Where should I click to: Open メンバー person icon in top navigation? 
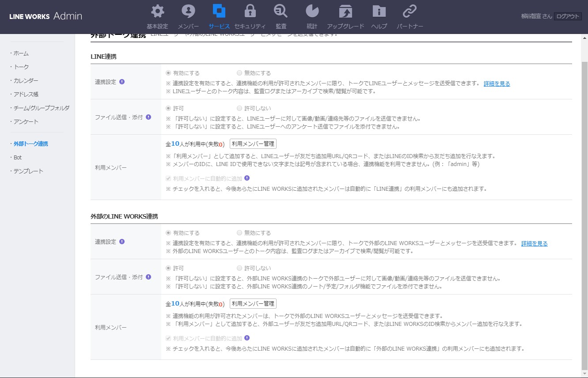pos(188,11)
